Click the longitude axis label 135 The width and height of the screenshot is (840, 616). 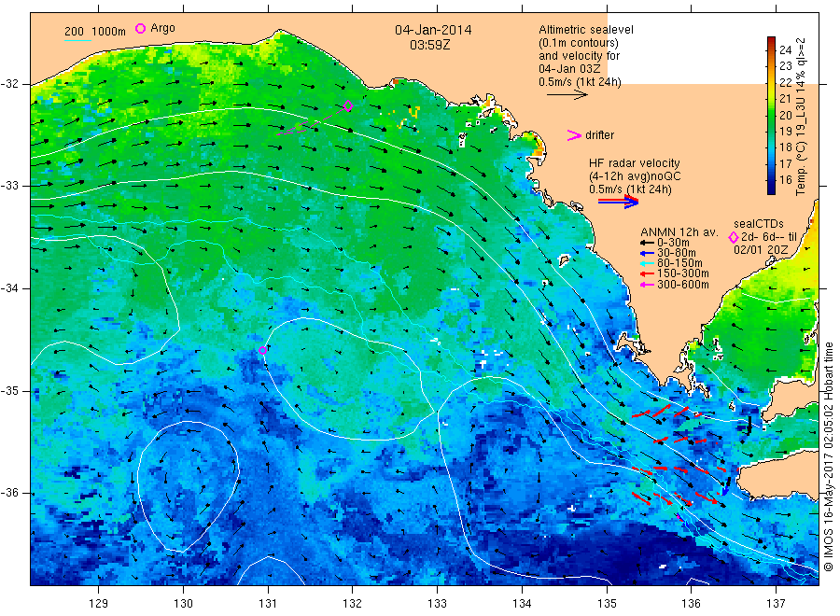pyautogui.click(x=607, y=604)
